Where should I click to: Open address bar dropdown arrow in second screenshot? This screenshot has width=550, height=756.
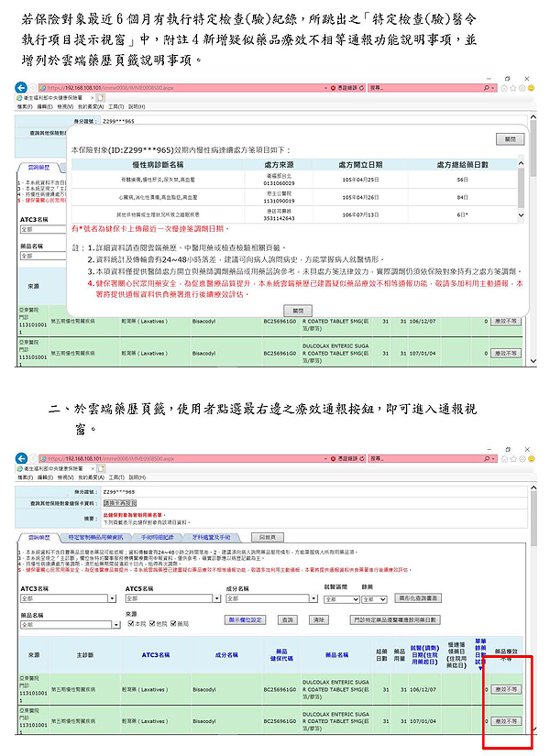pyautogui.click(x=326, y=459)
